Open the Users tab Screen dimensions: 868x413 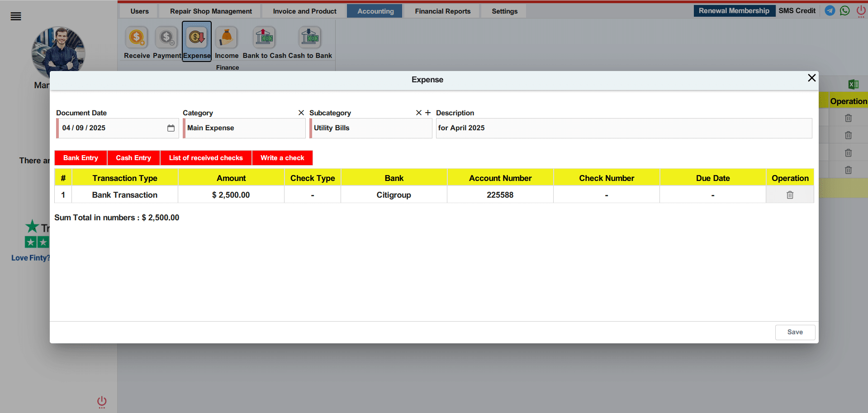click(139, 11)
